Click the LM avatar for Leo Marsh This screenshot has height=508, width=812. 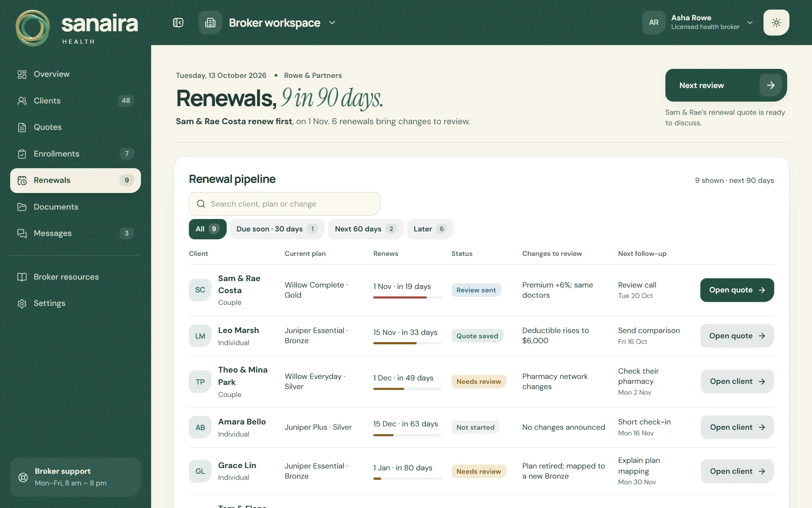(200, 336)
